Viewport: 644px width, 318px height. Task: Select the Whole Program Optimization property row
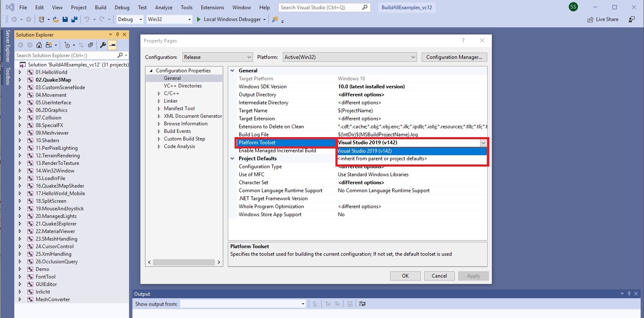point(358,207)
